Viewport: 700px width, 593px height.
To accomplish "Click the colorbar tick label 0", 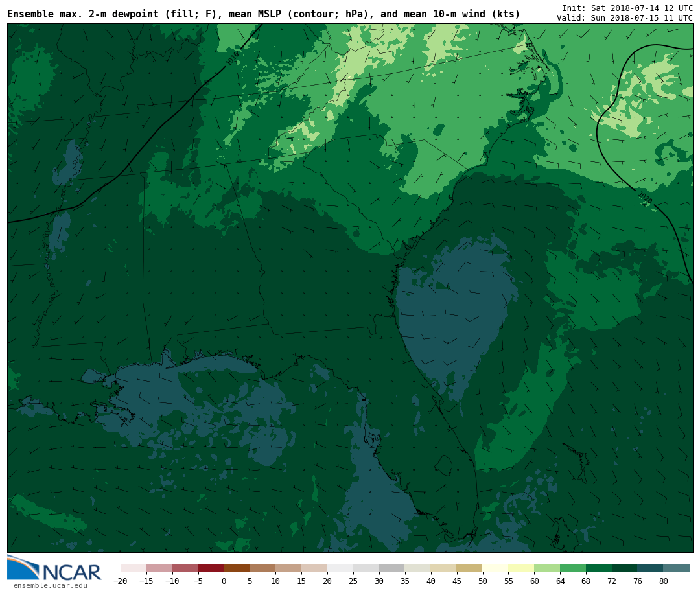I will 224,581.
